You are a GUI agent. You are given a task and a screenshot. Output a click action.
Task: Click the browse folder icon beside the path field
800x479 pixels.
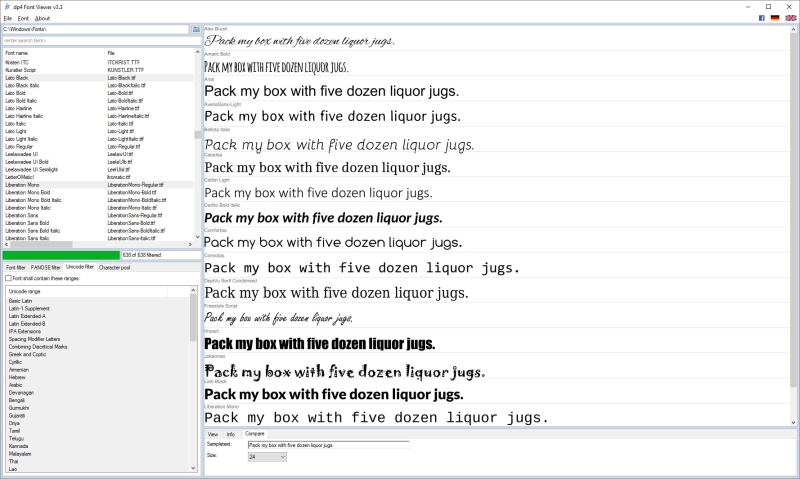point(196,30)
